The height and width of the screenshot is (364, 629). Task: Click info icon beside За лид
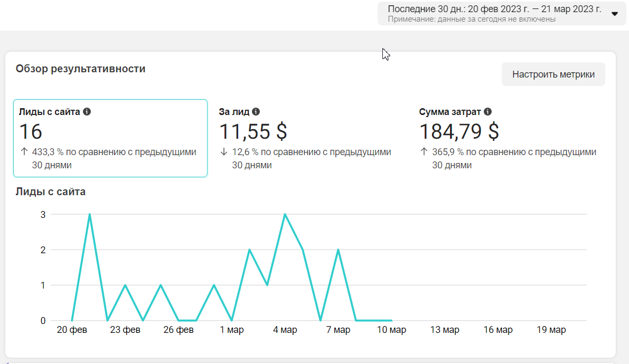(256, 112)
